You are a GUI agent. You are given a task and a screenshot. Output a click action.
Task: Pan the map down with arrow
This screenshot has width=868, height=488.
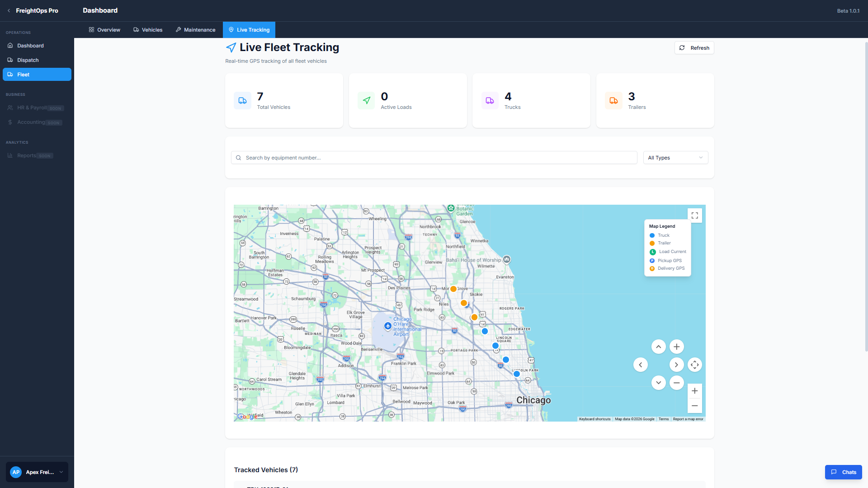[x=658, y=383]
